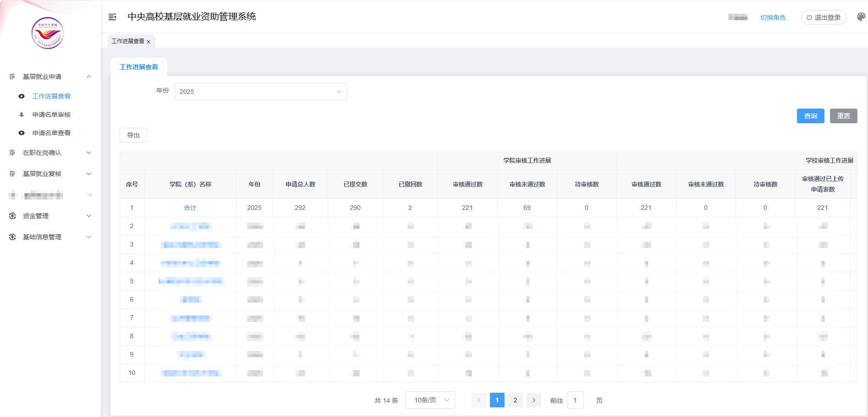Viewport: 868px width, 417px height.
Task: Switch to the 工作进展查看 panel tab
Action: 139,67
